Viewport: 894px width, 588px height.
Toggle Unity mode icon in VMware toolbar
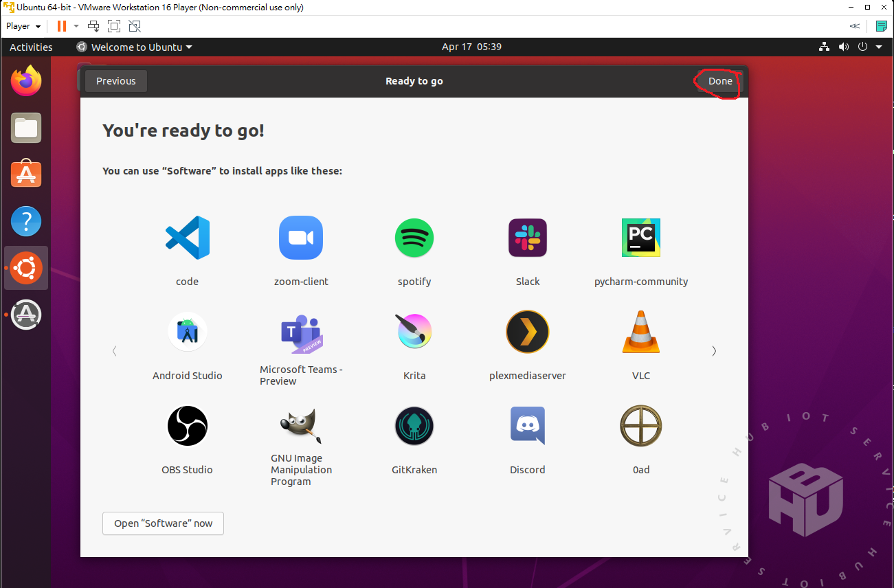(x=135, y=26)
